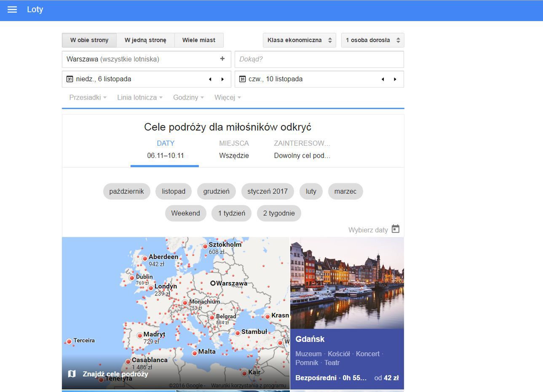Expand the Przesiadki filter
This screenshot has width=543, height=392.
coord(88,98)
